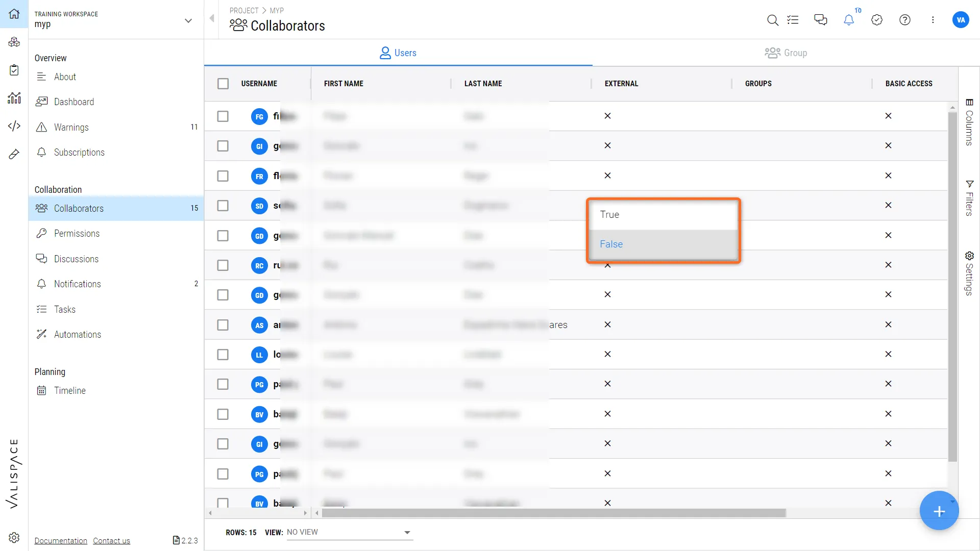Open the NO VIEW dropdown

click(x=350, y=532)
